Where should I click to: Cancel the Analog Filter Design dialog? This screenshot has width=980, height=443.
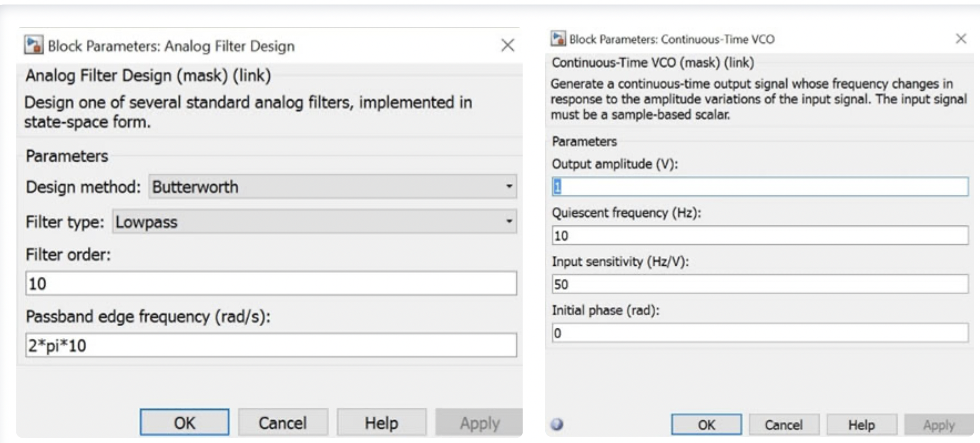283,423
